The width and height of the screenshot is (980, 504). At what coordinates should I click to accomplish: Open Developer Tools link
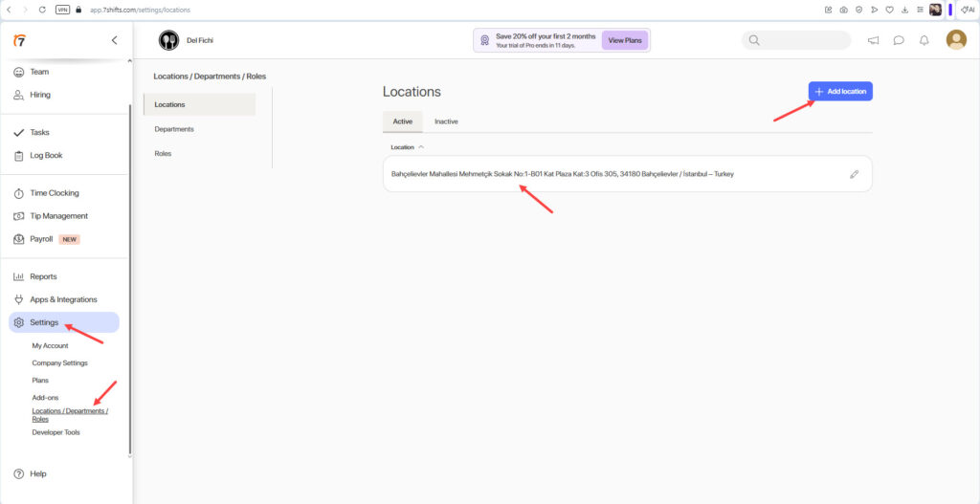pos(56,432)
